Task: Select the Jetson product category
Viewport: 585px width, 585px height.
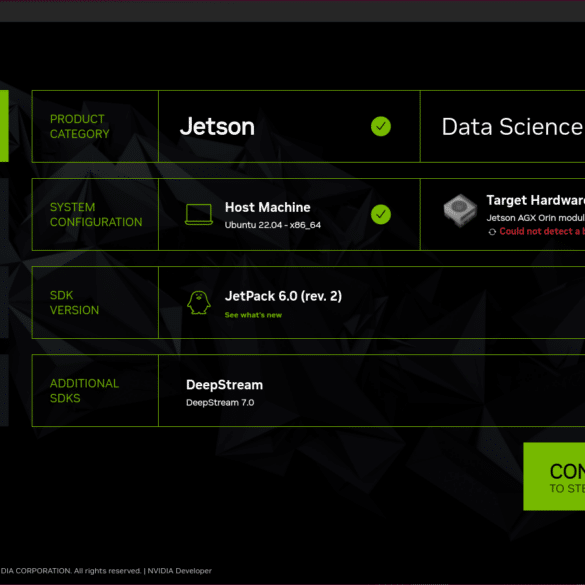Action: click(289, 126)
